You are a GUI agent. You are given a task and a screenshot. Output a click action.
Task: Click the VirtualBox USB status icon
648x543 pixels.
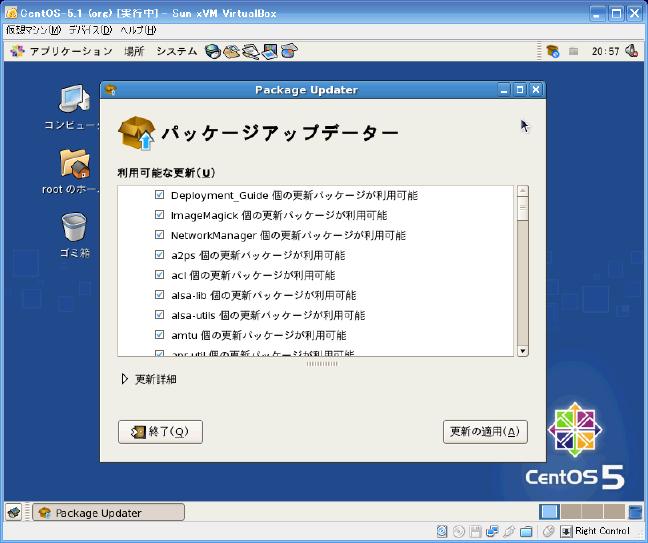(x=509, y=531)
